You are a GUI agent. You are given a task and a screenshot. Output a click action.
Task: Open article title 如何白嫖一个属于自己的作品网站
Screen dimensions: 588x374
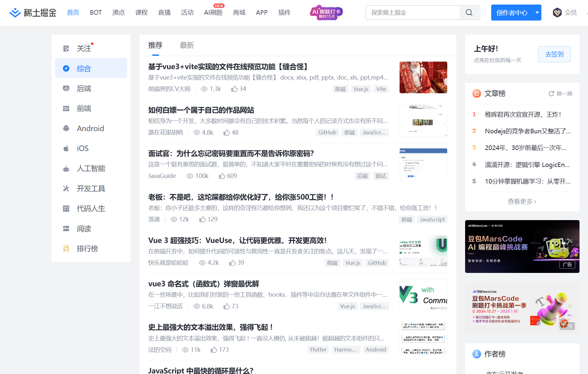coord(201,110)
